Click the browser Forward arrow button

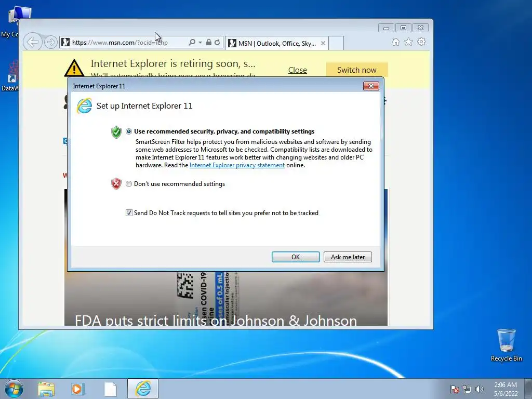(50, 42)
